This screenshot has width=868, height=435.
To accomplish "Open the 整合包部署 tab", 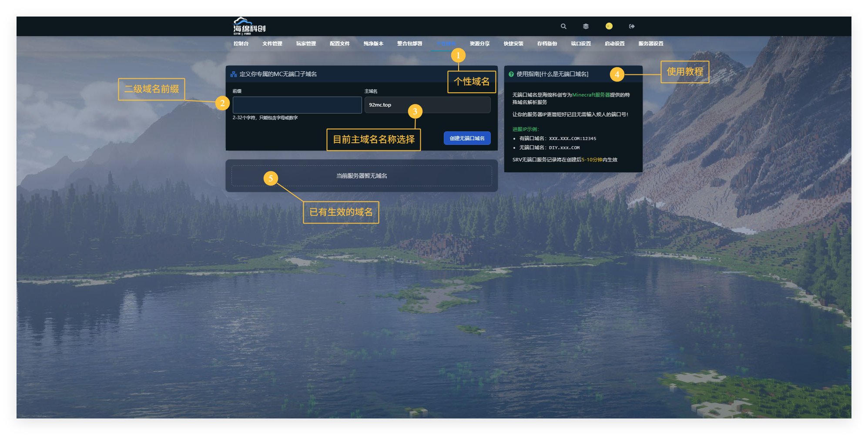I will pyautogui.click(x=409, y=43).
